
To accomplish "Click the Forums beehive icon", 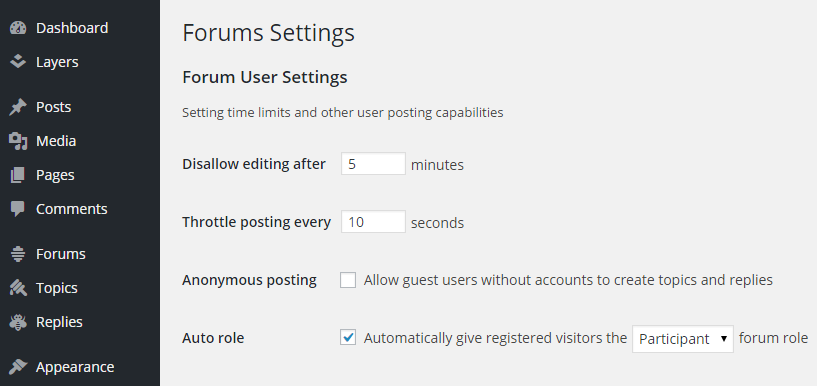I will pyautogui.click(x=18, y=254).
